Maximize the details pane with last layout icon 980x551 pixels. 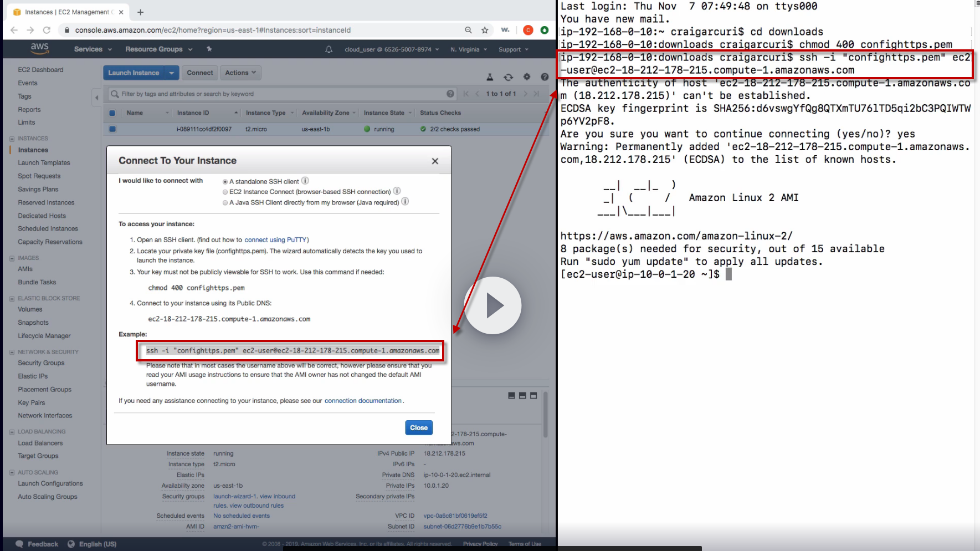tap(533, 396)
